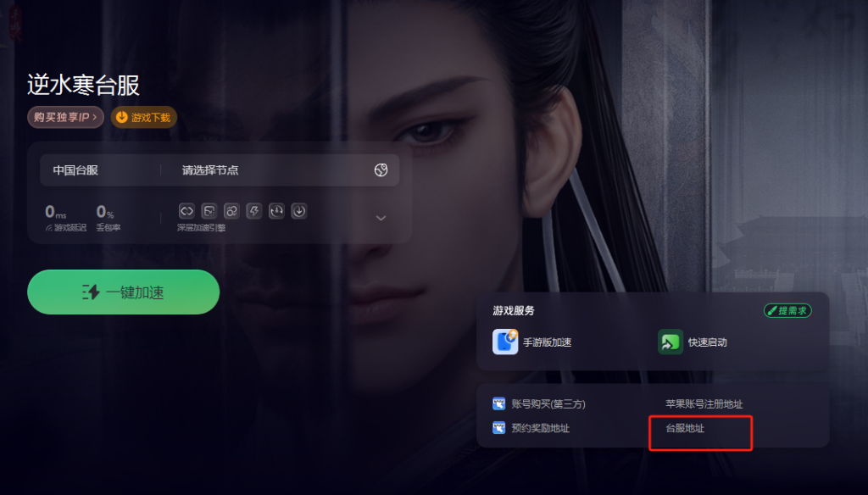Open 手游版加速 mobile acceleration icon

pos(505,342)
